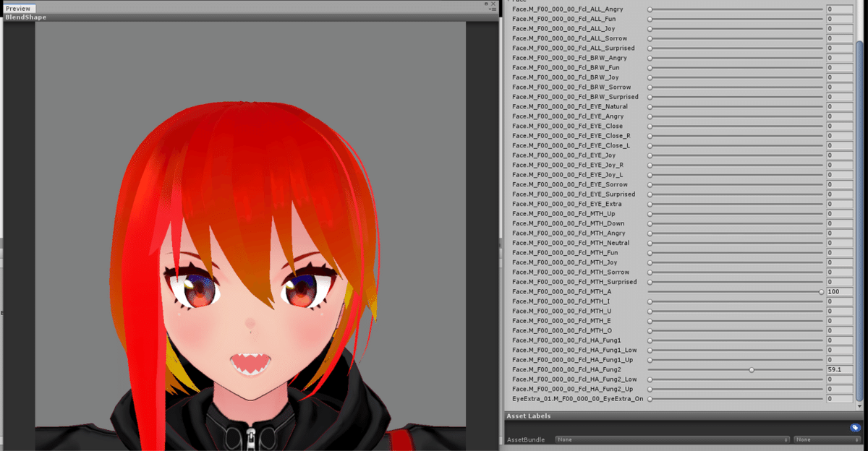Click the Fcl_HA_Fung2_Low label
868x451 pixels.
575,379
